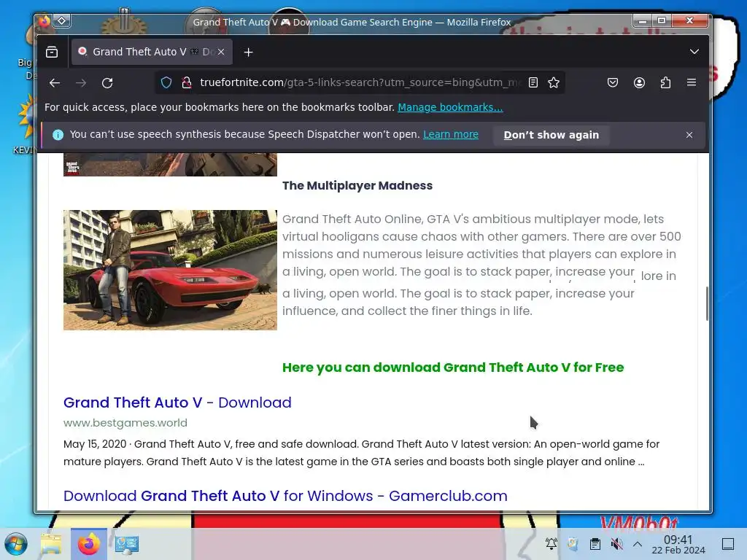Expand hidden system tray icons arrow

click(638, 544)
